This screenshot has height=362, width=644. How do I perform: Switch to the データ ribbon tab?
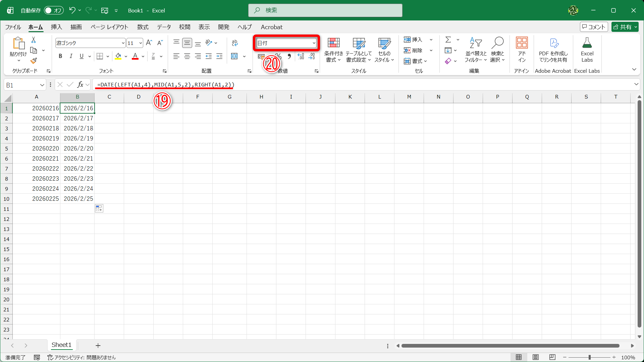tap(164, 27)
